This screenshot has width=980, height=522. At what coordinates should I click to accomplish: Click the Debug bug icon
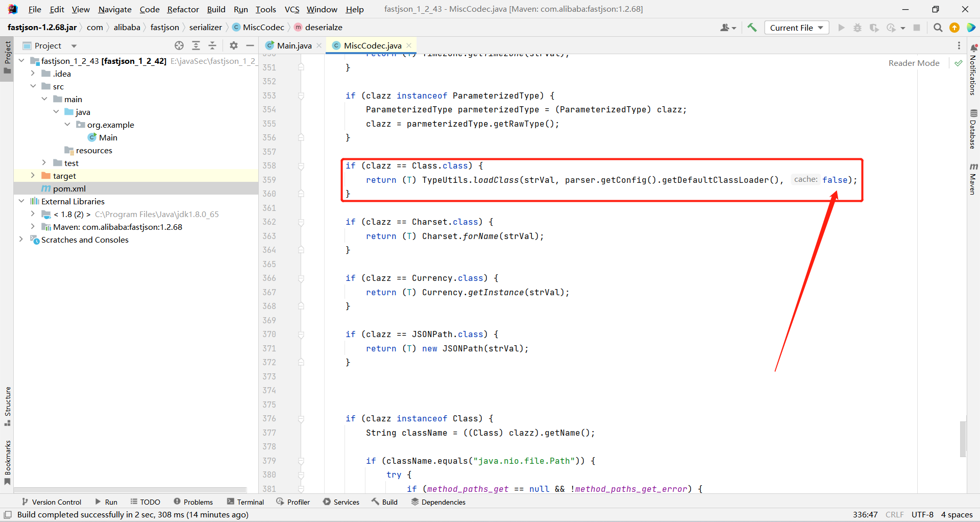tap(857, 28)
